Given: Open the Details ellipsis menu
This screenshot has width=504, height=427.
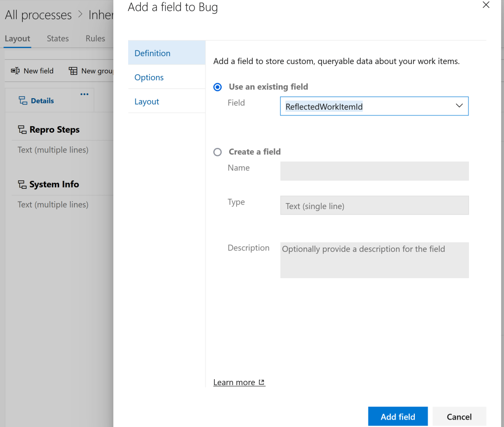Looking at the screenshot, I should tap(84, 94).
